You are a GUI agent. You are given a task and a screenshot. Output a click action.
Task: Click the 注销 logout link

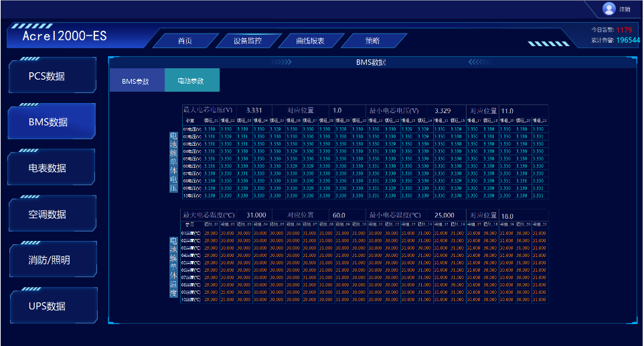pyautogui.click(x=625, y=9)
